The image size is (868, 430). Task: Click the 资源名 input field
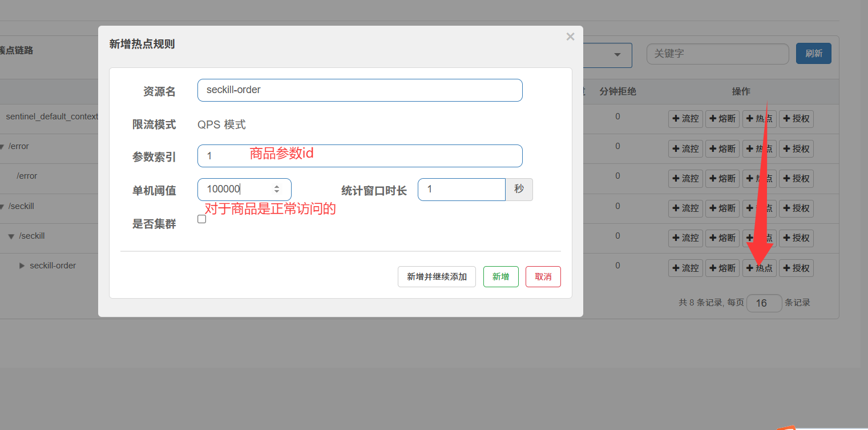tap(360, 90)
